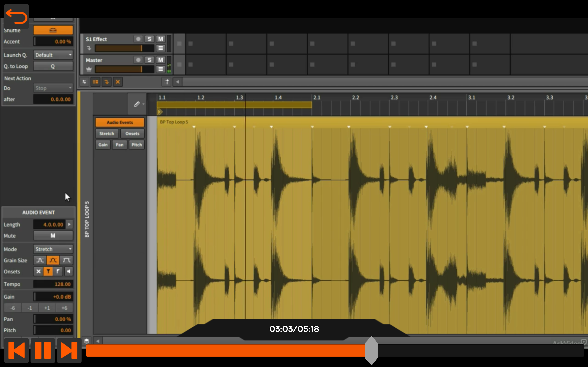Toggle the Mute button in Audio Event panel
588x367 pixels.
tap(53, 235)
